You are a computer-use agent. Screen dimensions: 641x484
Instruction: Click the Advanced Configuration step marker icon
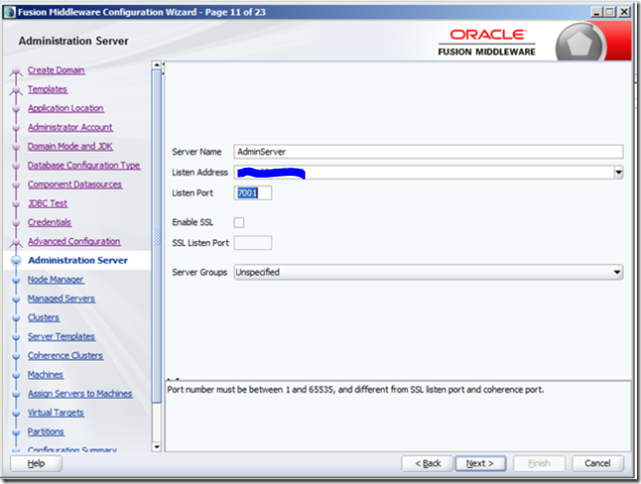click(16, 244)
